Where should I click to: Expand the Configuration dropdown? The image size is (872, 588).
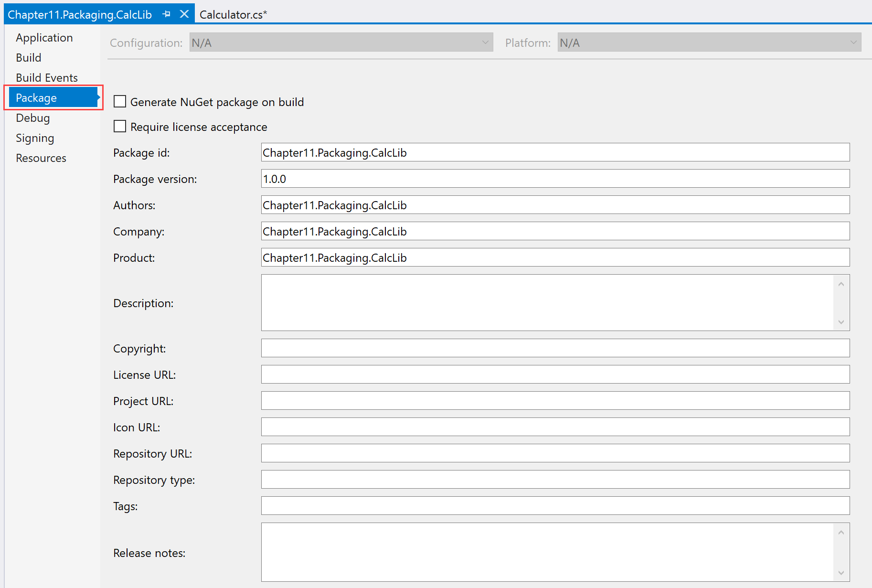pos(341,43)
